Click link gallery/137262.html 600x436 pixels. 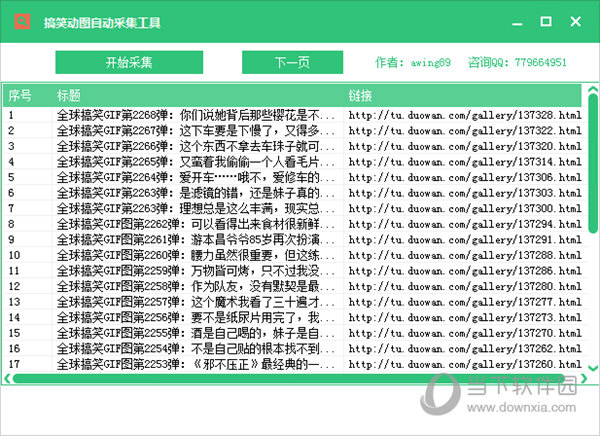click(465, 349)
